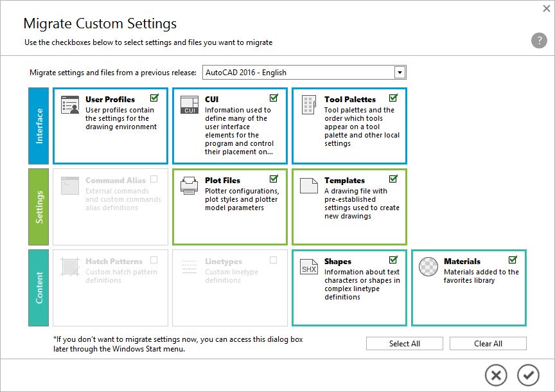
Task: Select the User Profiles icon
Action: 69,103
